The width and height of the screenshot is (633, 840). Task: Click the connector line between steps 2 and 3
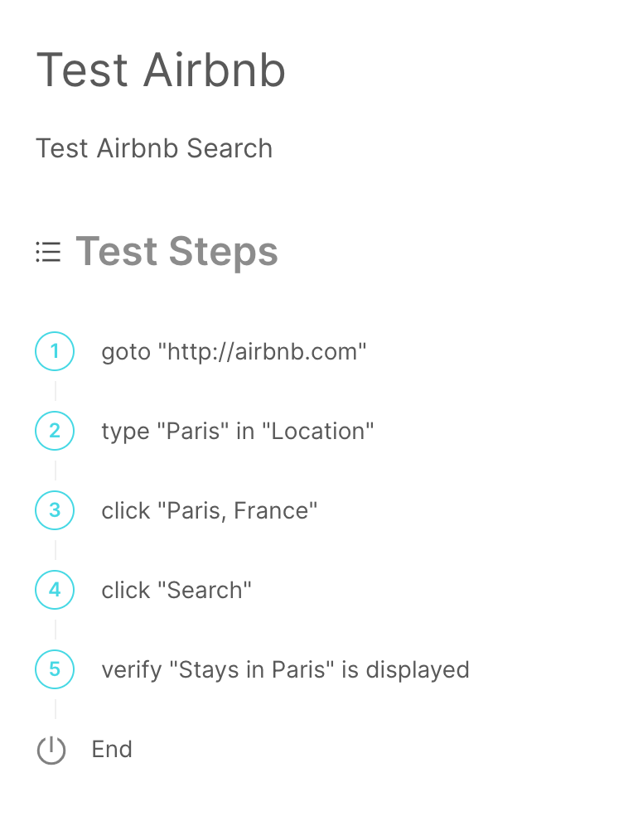pyautogui.click(x=56, y=471)
